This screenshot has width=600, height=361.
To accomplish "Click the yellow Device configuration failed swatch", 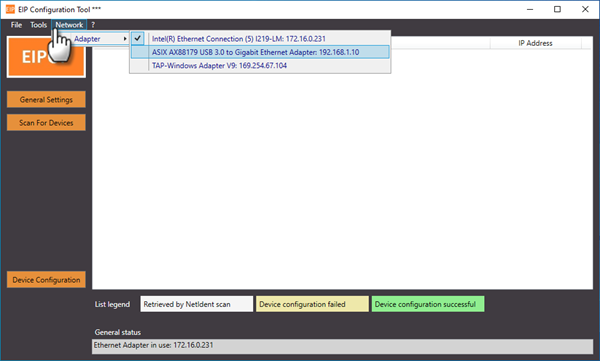I will click(312, 304).
